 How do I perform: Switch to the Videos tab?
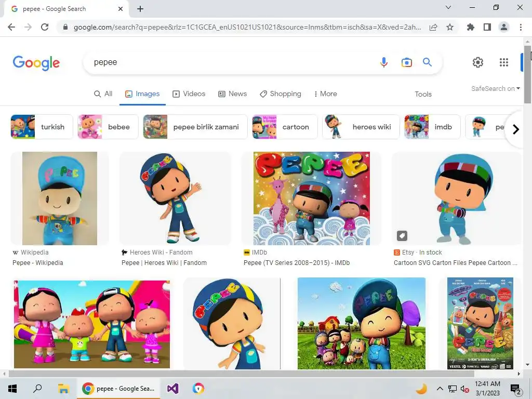pyautogui.click(x=189, y=94)
